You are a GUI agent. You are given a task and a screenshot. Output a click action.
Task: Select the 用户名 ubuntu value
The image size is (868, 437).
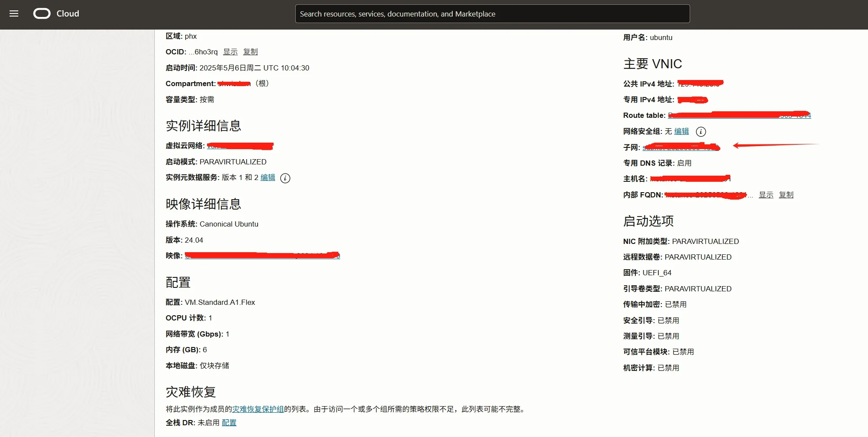(x=661, y=37)
